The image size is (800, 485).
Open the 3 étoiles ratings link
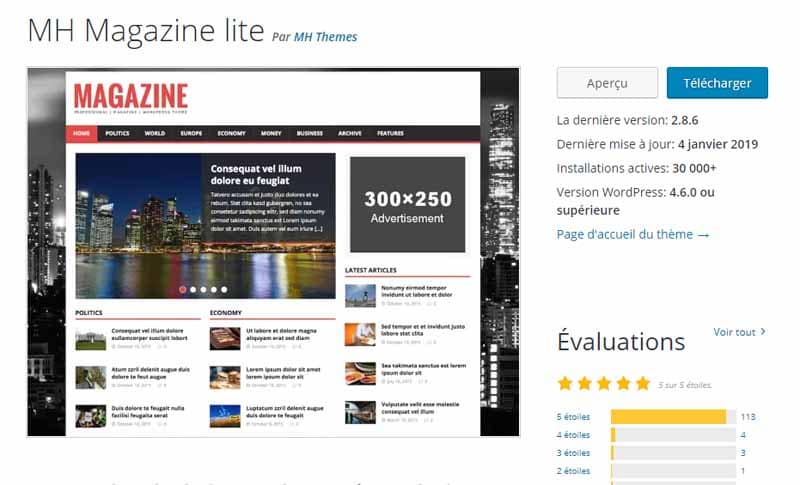coord(573,452)
